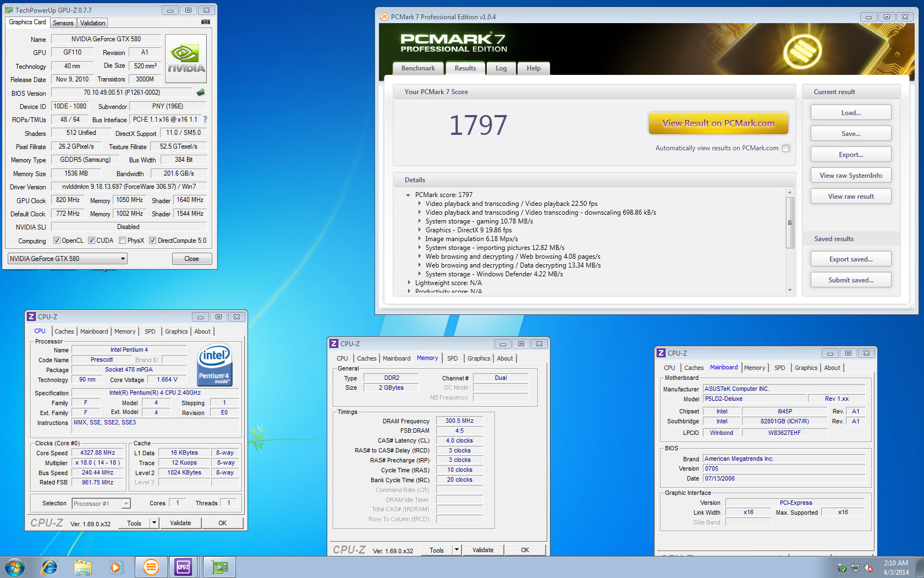This screenshot has height=578, width=924.
Task: Click the GPU-Z screenshot camera icon
Action: pyautogui.click(x=206, y=22)
